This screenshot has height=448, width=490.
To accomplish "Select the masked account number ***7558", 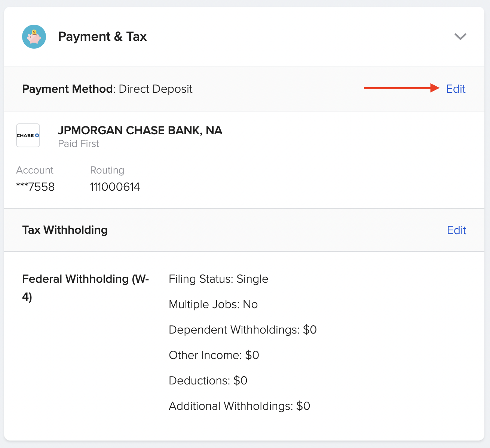I will tap(36, 187).
